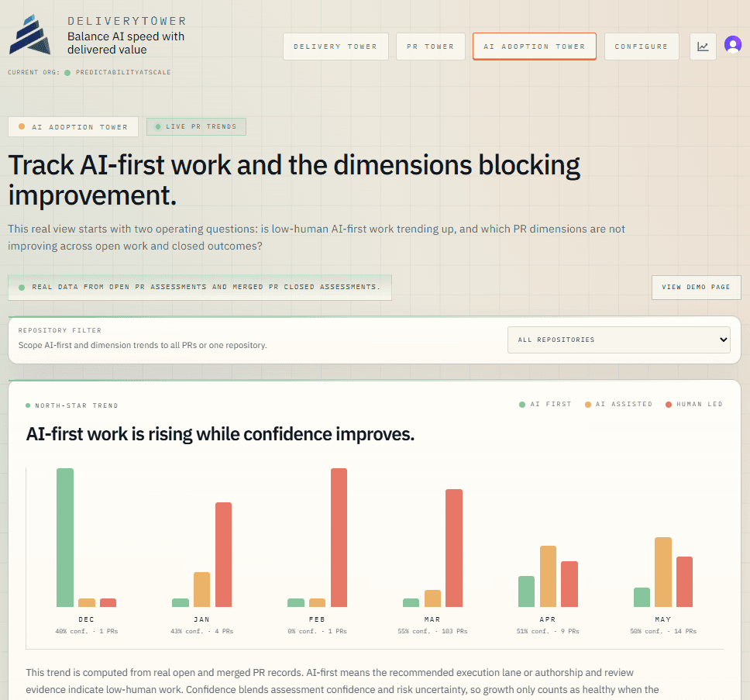Image resolution: width=750 pixels, height=700 pixels.
Task: Click the red human-led bar for APR
Action: (x=569, y=584)
